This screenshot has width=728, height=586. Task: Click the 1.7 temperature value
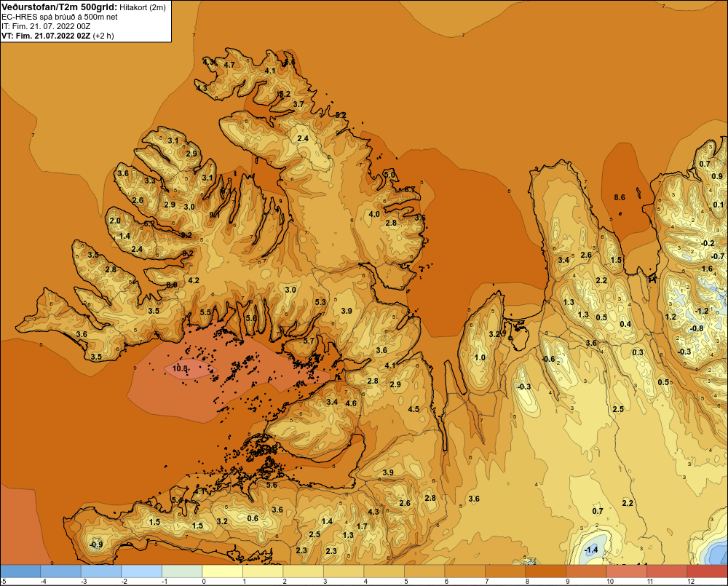coord(362,526)
